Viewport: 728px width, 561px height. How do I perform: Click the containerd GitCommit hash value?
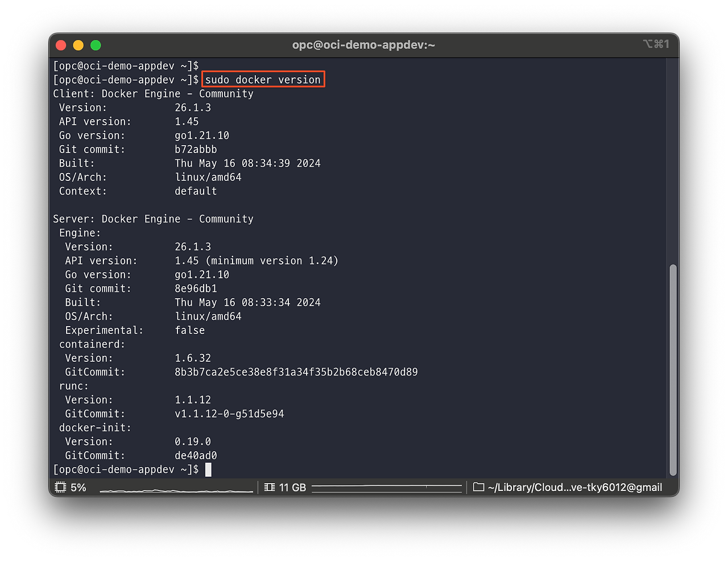pyautogui.click(x=296, y=372)
